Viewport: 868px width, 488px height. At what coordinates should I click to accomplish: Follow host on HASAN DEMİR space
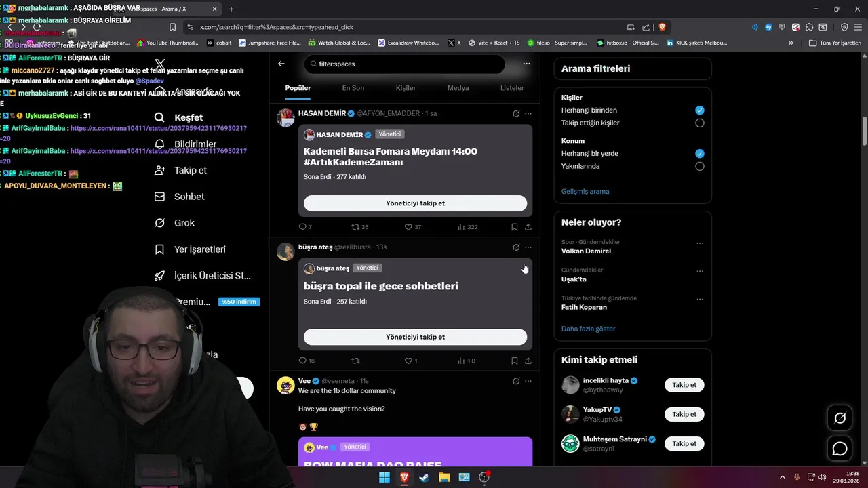[x=415, y=203]
